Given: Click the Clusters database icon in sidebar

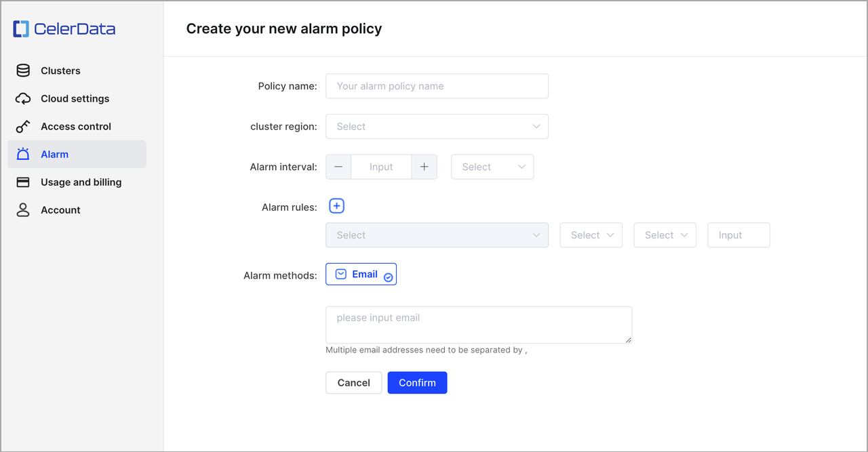Looking at the screenshot, I should coord(22,70).
